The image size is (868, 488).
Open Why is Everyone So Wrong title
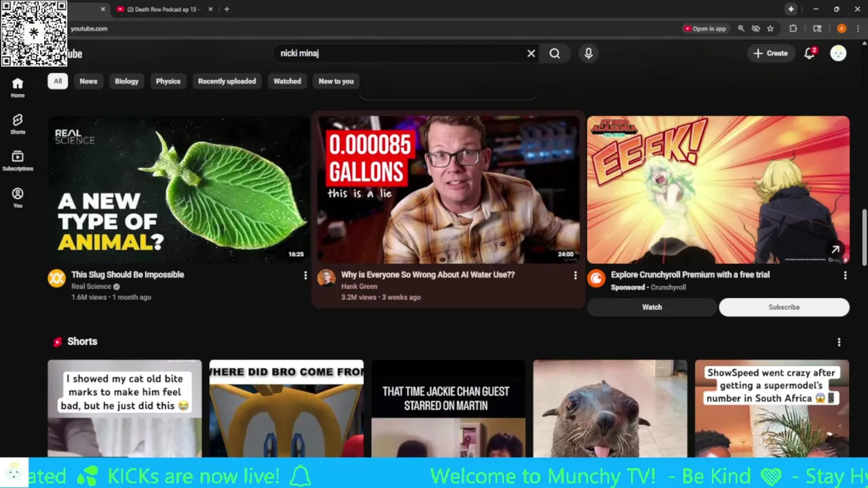click(428, 274)
